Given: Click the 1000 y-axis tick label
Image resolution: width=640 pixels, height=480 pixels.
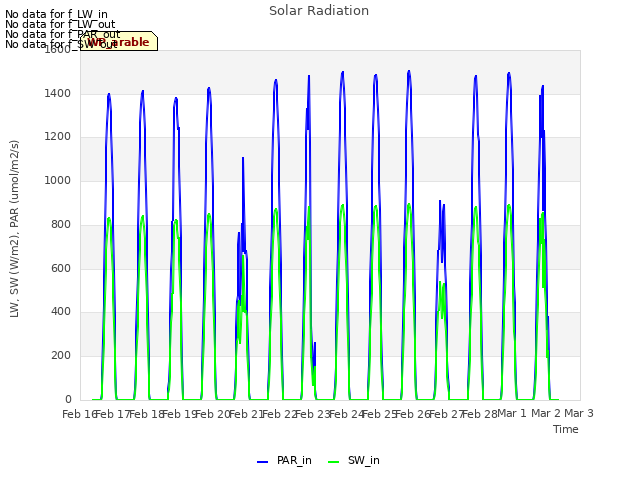Looking at the screenshot, I should tap(58, 180).
